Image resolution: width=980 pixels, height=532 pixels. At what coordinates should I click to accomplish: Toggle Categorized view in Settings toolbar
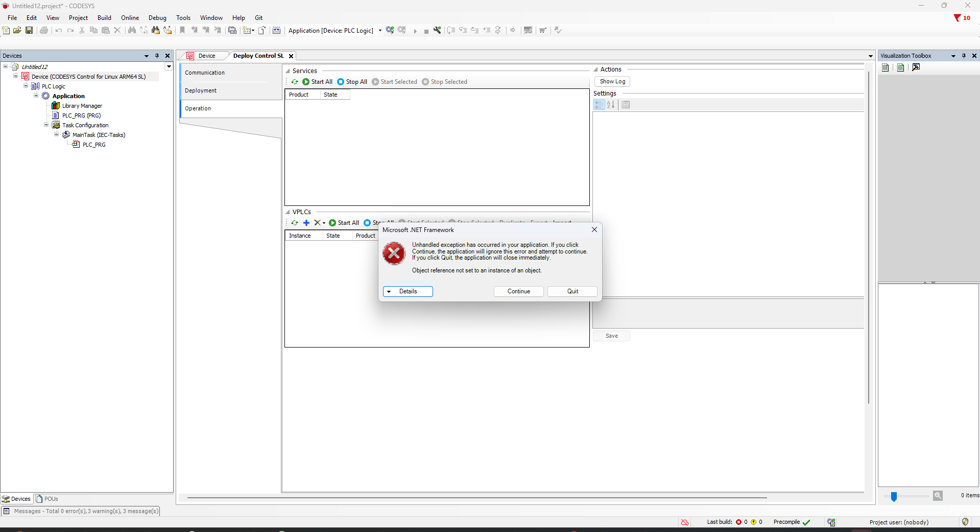click(x=599, y=105)
